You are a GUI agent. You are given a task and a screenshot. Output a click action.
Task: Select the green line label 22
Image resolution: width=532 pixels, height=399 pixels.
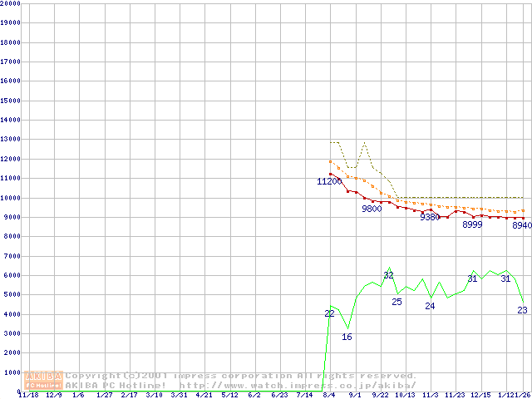pyautogui.click(x=329, y=313)
